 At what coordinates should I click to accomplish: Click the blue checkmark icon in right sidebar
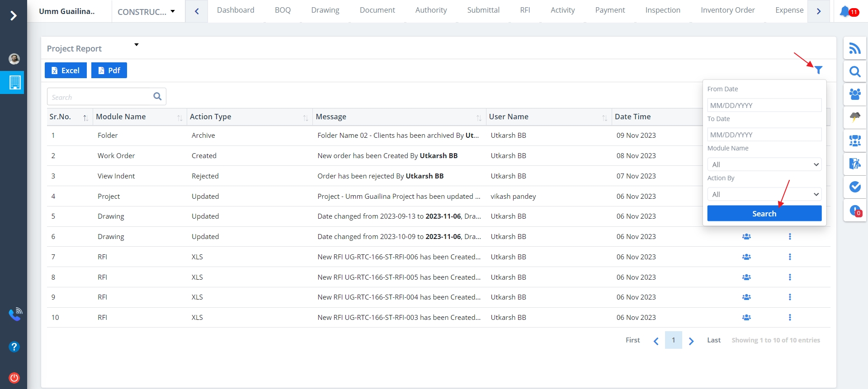(854, 187)
